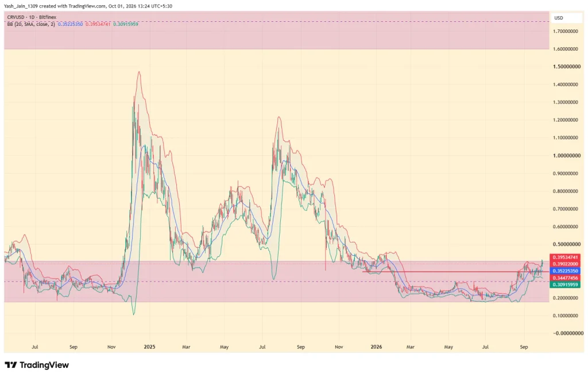Image resolution: width=588 pixels, height=377 pixels.
Task: Click the Mar label right after 2025
Action: pos(186,347)
